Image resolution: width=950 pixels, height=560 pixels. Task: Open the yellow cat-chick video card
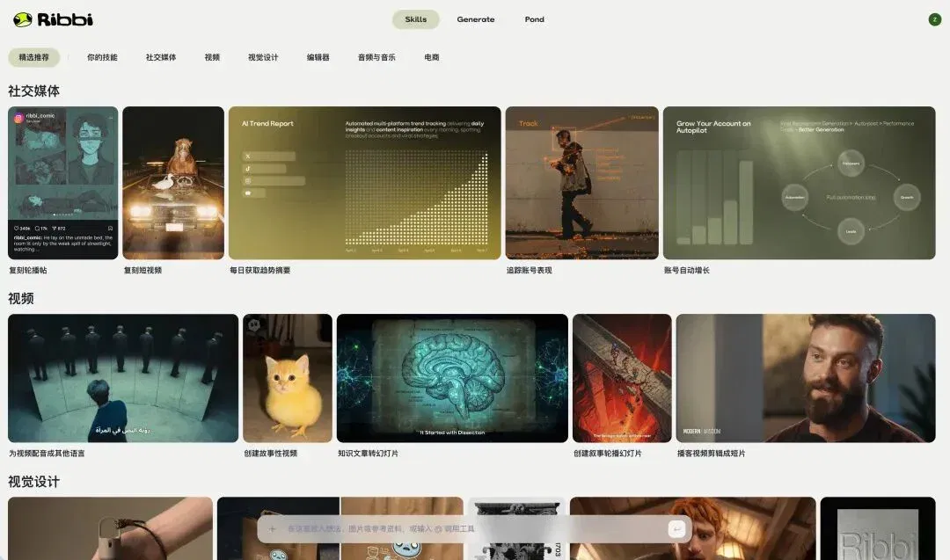click(288, 378)
